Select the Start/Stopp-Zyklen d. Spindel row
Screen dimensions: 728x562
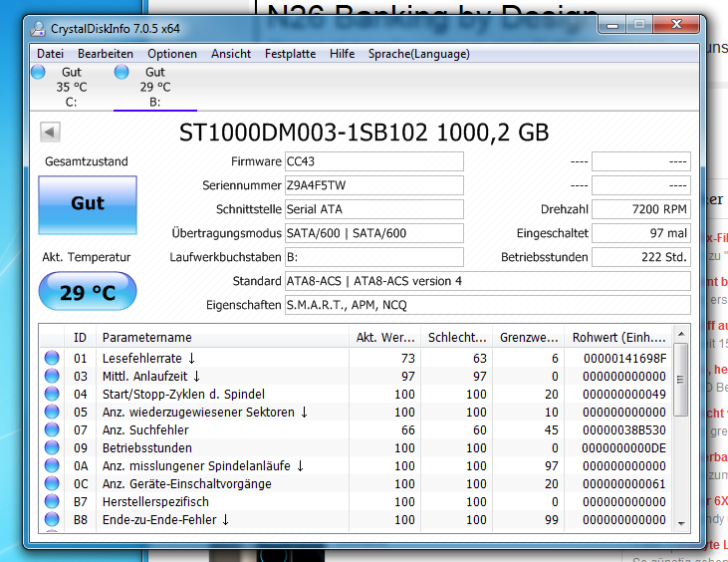click(183, 395)
